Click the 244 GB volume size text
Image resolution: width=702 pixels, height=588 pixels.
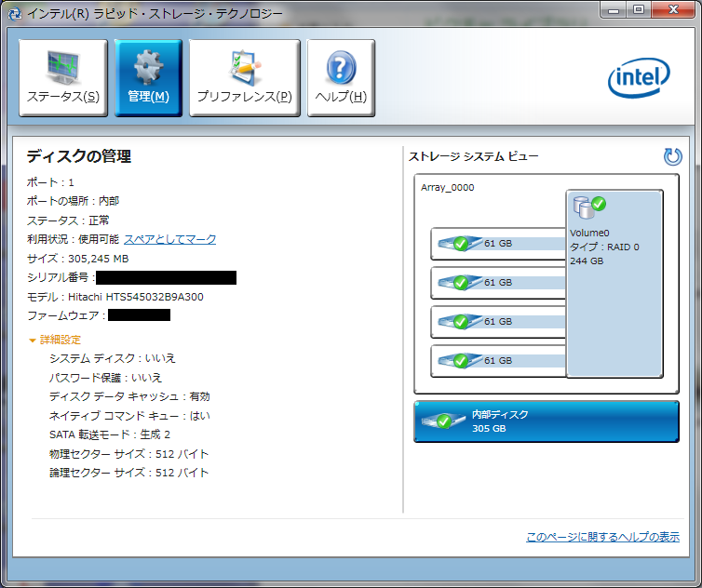click(587, 261)
